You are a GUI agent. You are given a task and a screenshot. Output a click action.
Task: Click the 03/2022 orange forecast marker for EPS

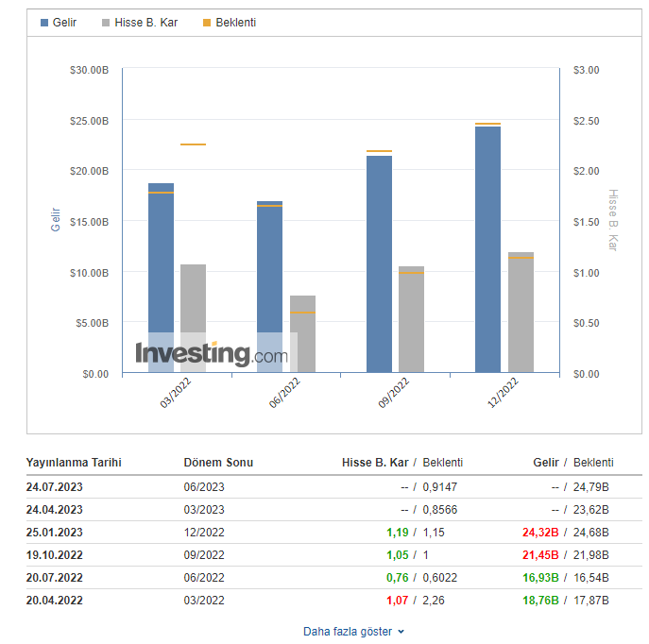[193, 144]
